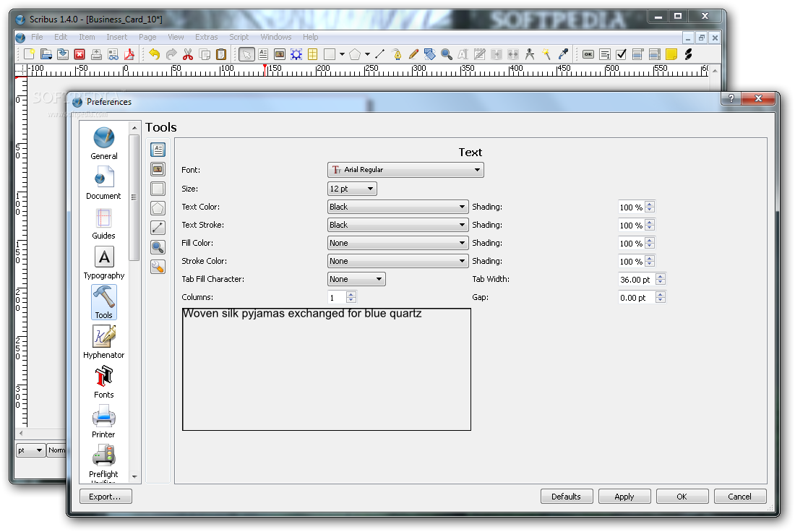Click the PDF OK Push Button icon

point(588,54)
